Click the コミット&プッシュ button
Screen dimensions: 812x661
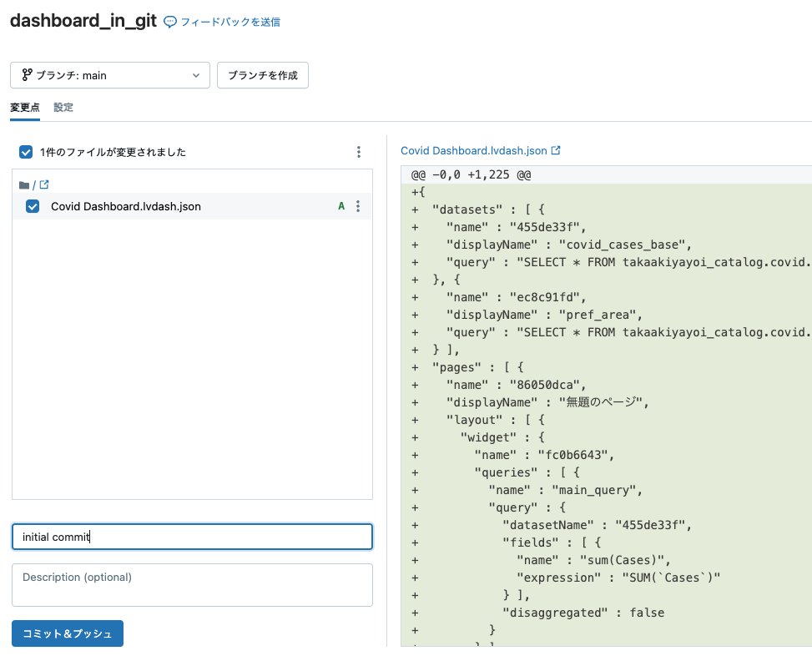pyautogui.click(x=67, y=633)
